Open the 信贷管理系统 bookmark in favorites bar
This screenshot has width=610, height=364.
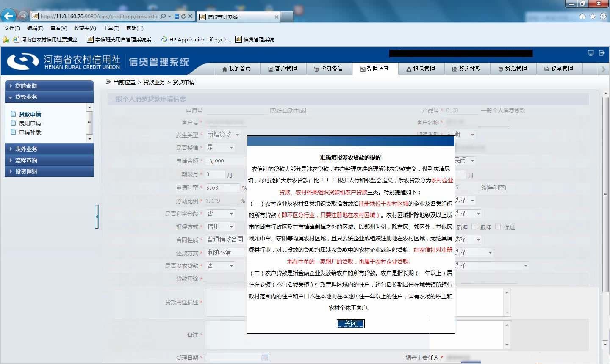point(255,39)
